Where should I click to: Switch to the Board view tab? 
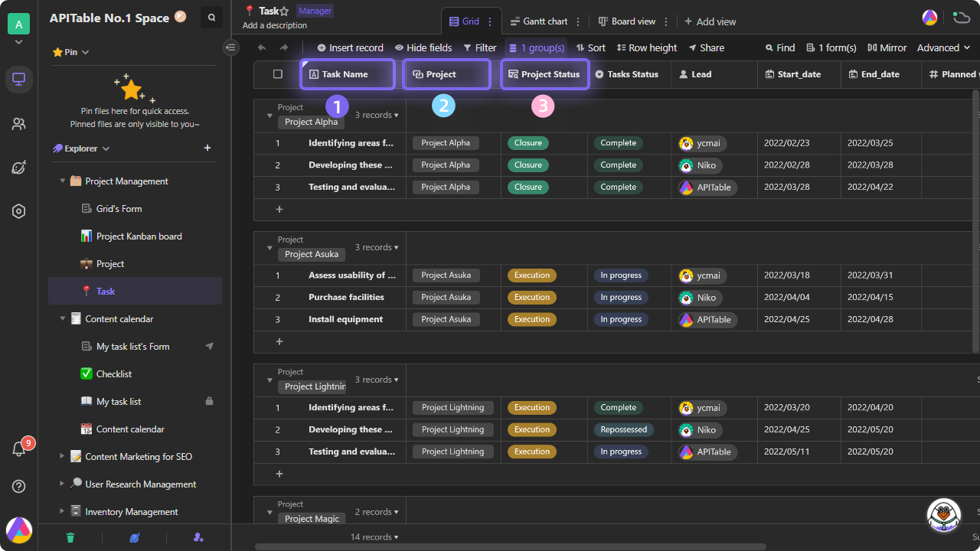point(627,22)
